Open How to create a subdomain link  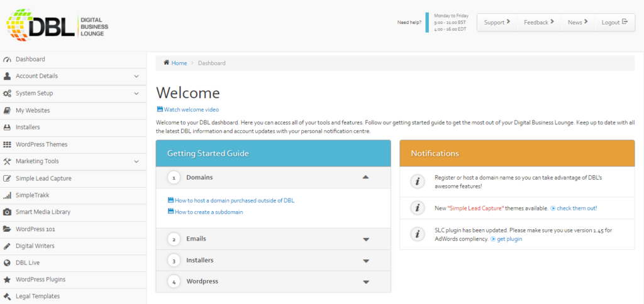pyautogui.click(x=209, y=212)
